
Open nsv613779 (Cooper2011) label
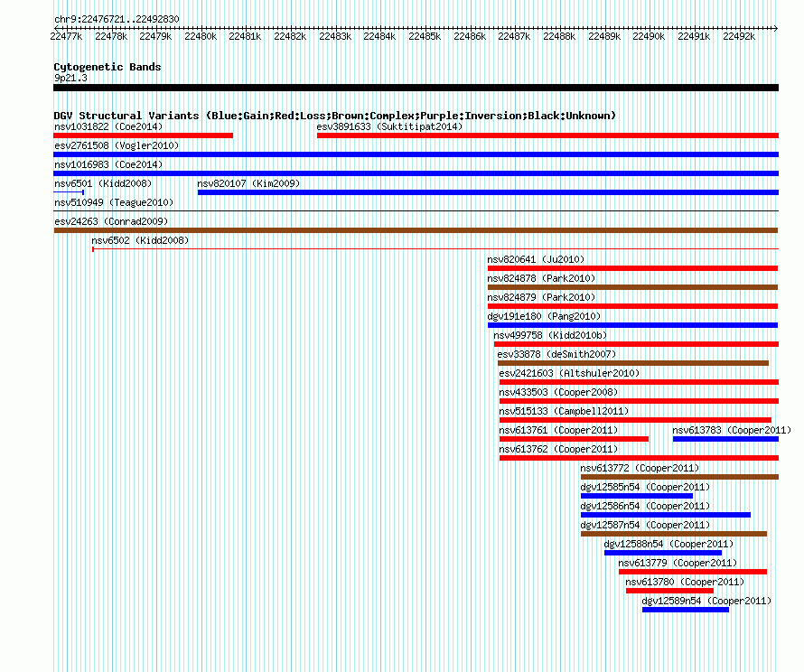click(x=678, y=563)
